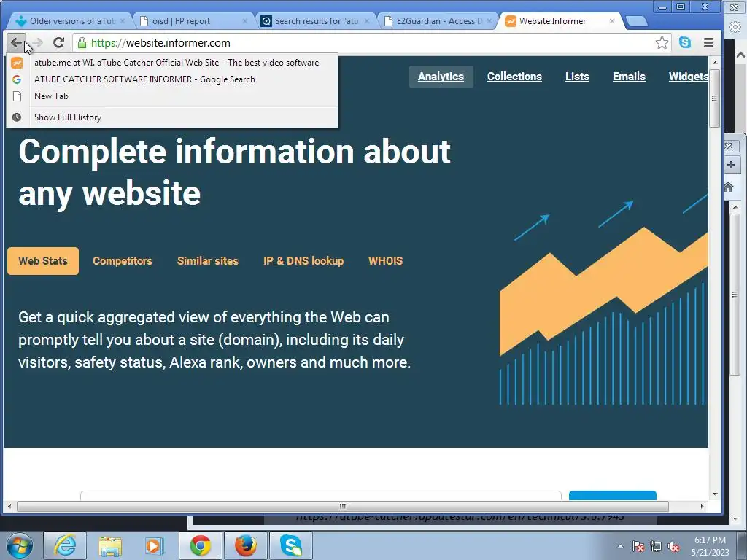Screen dimensions: 747x560
Task: Open the Windows Start button
Action: (x=19, y=545)
